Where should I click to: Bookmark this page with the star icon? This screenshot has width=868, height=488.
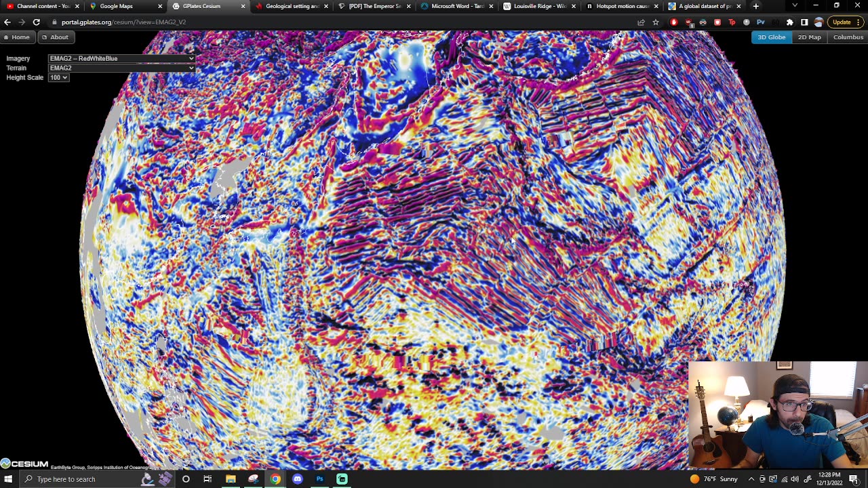click(x=656, y=22)
